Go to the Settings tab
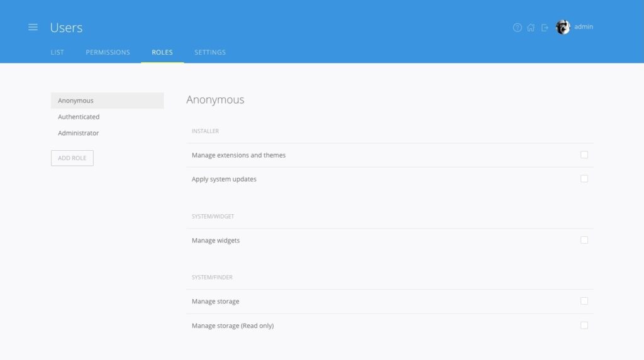This screenshot has width=644, height=360. pyautogui.click(x=210, y=52)
